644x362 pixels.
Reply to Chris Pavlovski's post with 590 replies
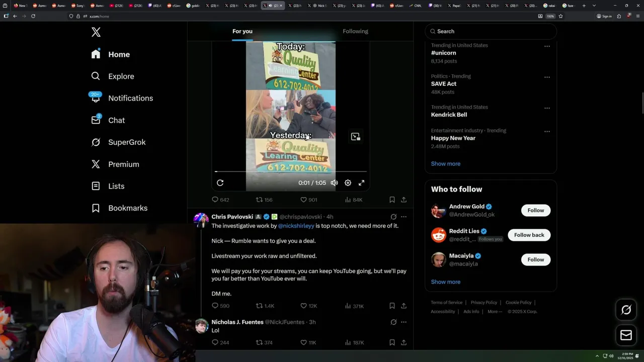coord(220,306)
